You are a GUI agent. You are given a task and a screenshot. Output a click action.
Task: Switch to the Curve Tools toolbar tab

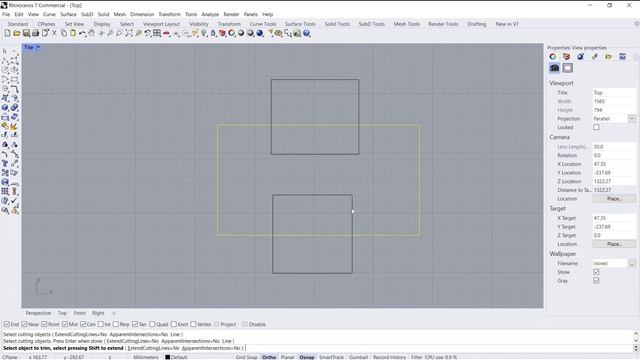coord(263,24)
